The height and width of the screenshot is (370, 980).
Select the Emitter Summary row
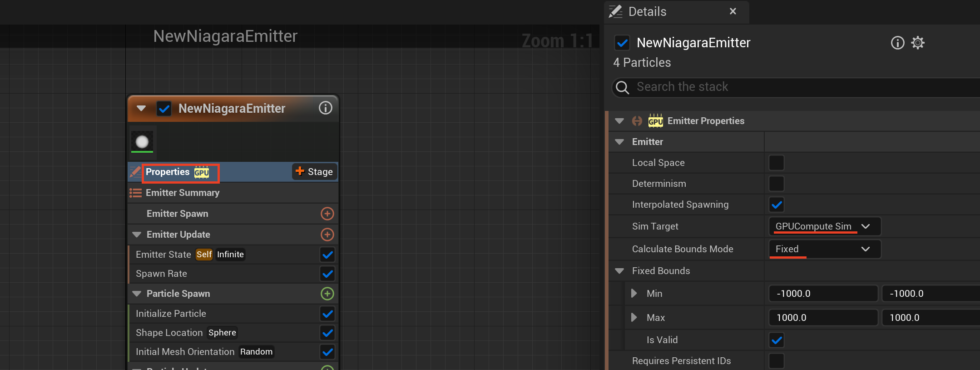pyautogui.click(x=233, y=193)
